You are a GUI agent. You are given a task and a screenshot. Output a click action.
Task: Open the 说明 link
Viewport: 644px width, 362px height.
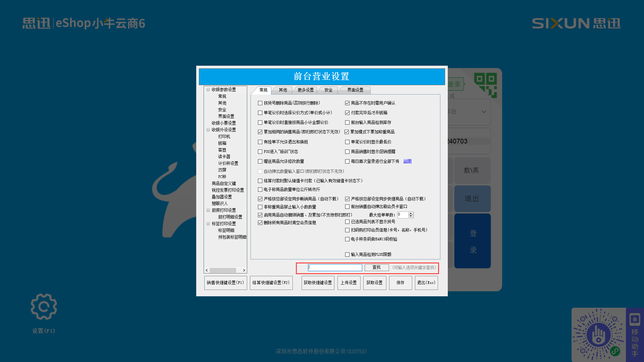[x=407, y=161]
